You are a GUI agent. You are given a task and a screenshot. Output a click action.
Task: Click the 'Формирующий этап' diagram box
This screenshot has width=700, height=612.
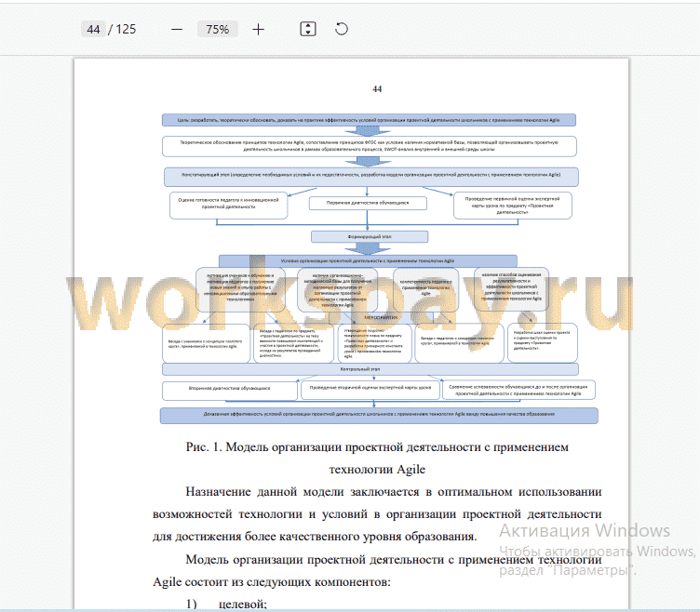pos(370,236)
